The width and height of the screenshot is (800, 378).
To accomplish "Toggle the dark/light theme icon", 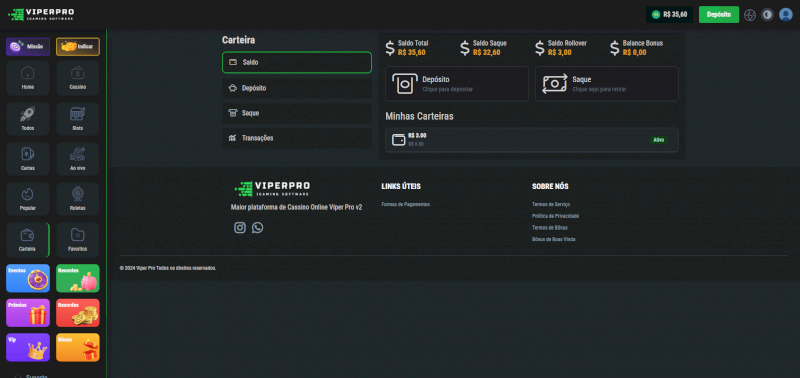I will [767, 15].
